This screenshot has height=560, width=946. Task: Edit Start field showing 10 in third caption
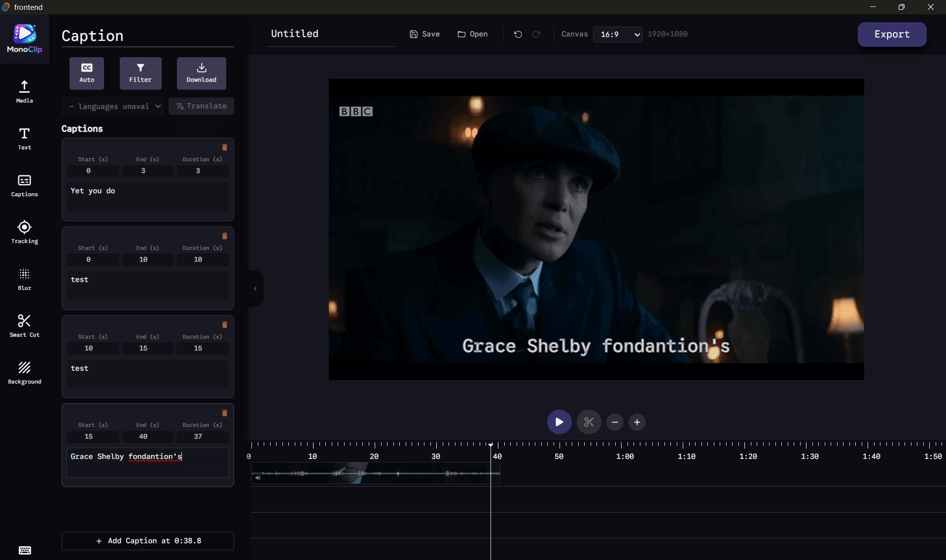(93, 349)
